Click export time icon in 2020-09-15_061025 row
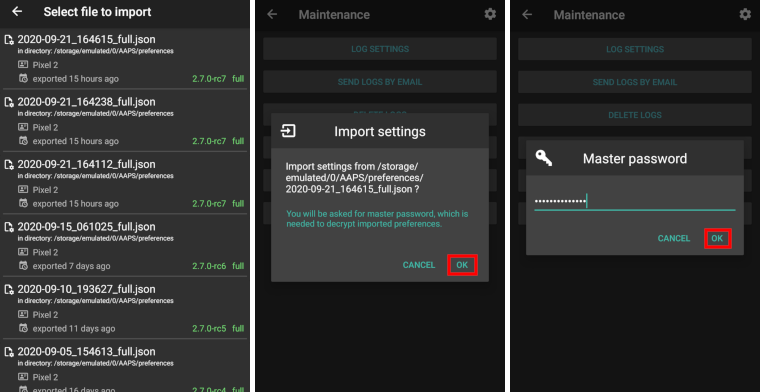This screenshot has width=760, height=392. pyautogui.click(x=23, y=266)
